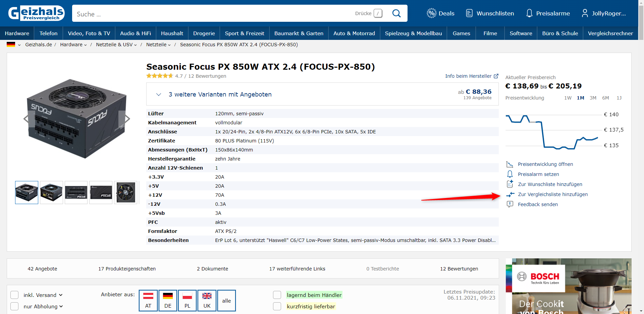Click Preisentwicklung öffnen link

[545, 164]
